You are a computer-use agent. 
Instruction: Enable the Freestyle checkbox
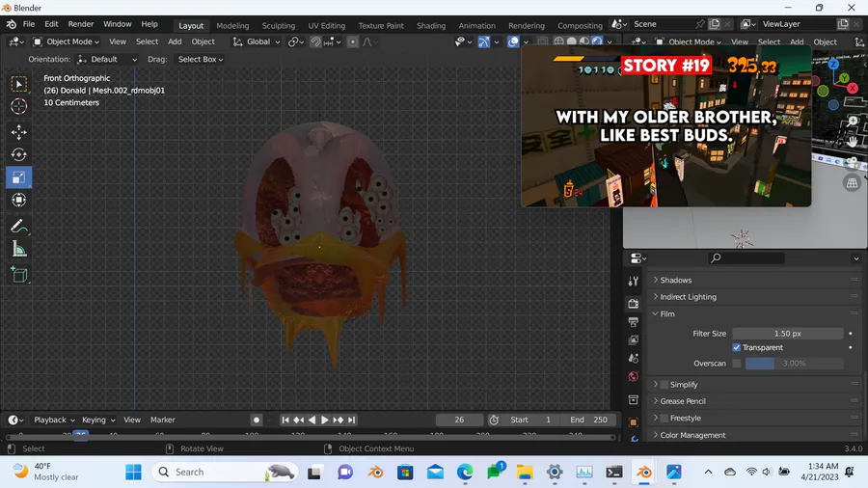665,419
